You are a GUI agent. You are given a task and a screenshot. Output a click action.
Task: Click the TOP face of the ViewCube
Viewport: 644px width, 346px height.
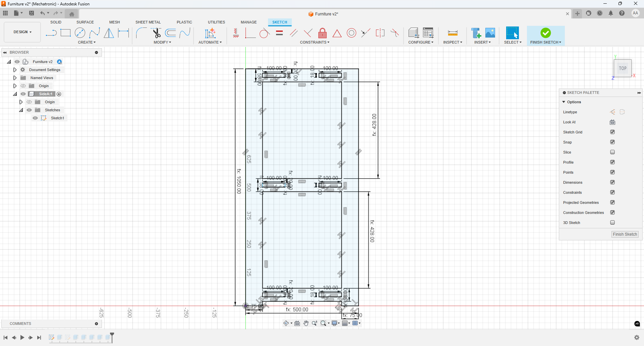(623, 68)
